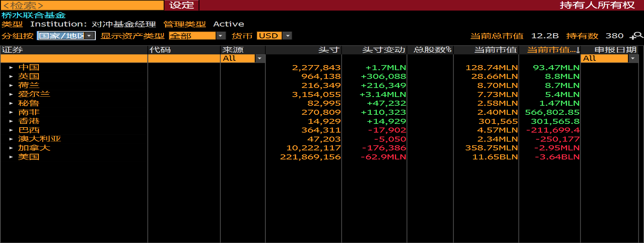The width and height of the screenshot is (644, 243).
Task: Click the 持有数 380 value
Action: click(614, 36)
